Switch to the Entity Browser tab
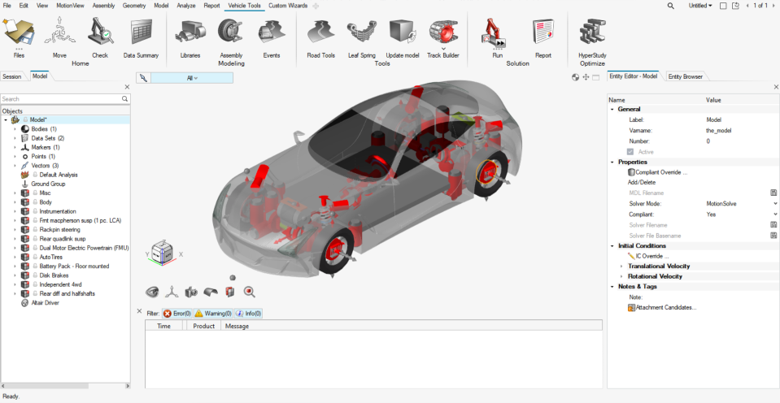This screenshot has width=780, height=403. [x=685, y=76]
